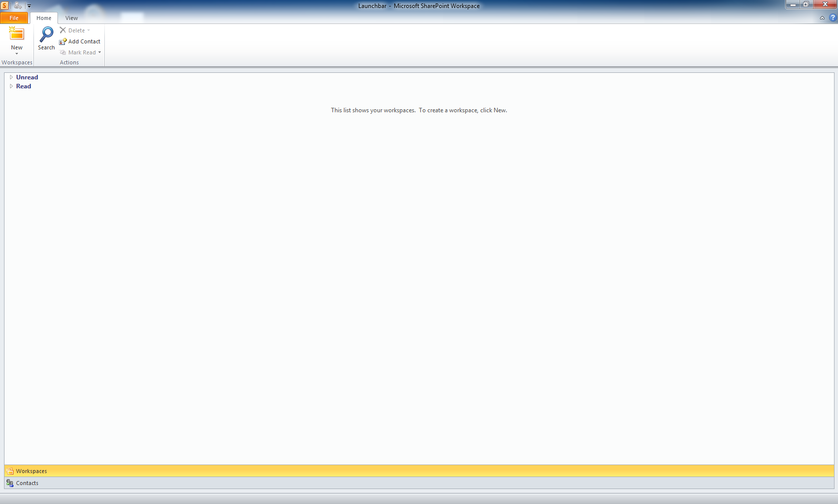The height and width of the screenshot is (504, 838).
Task: Expand the Read workspaces group
Action: click(11, 86)
